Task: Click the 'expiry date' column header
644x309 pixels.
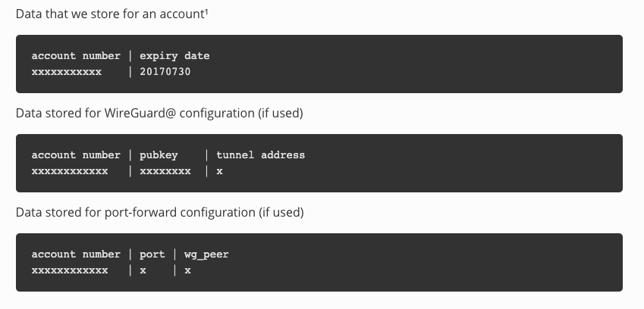Action: point(174,56)
